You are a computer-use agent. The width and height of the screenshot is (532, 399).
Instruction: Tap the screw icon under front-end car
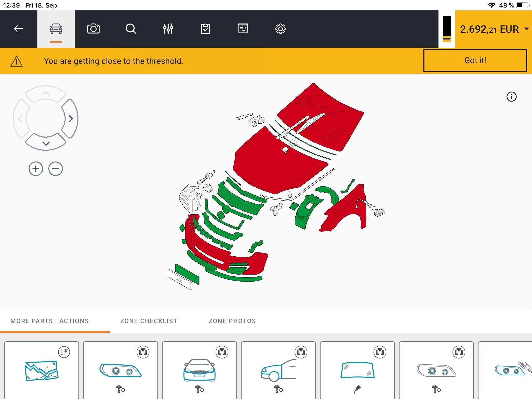pyautogui.click(x=199, y=389)
